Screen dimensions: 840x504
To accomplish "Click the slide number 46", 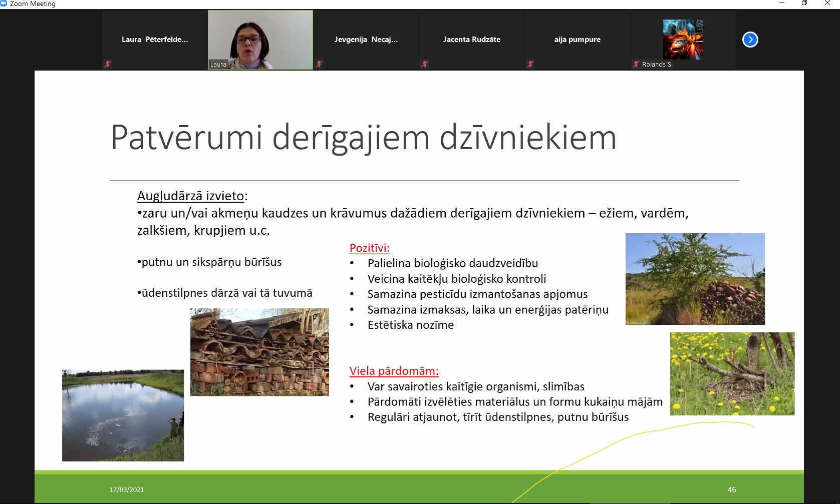I will click(732, 489).
